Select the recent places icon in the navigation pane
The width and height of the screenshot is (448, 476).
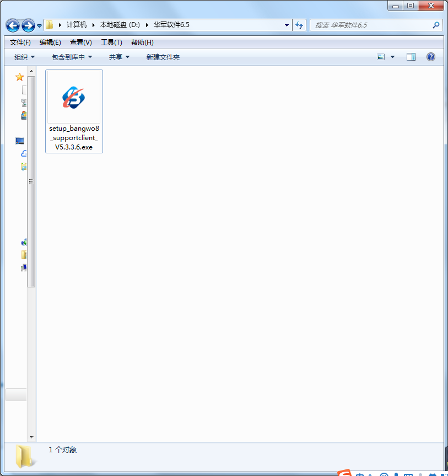pos(24,103)
